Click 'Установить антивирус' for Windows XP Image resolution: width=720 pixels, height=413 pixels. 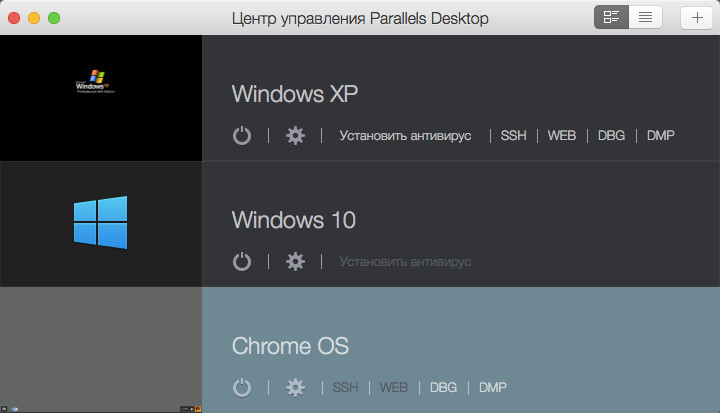pos(405,136)
